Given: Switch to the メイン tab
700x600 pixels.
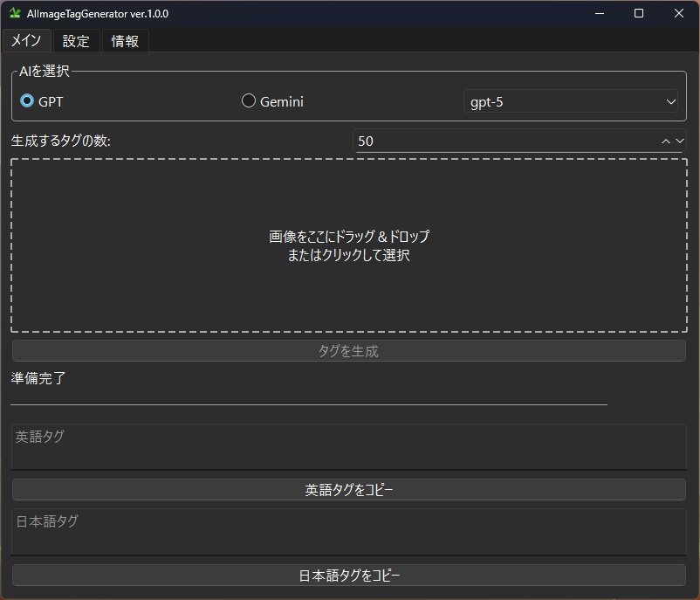Looking at the screenshot, I should tap(26, 41).
